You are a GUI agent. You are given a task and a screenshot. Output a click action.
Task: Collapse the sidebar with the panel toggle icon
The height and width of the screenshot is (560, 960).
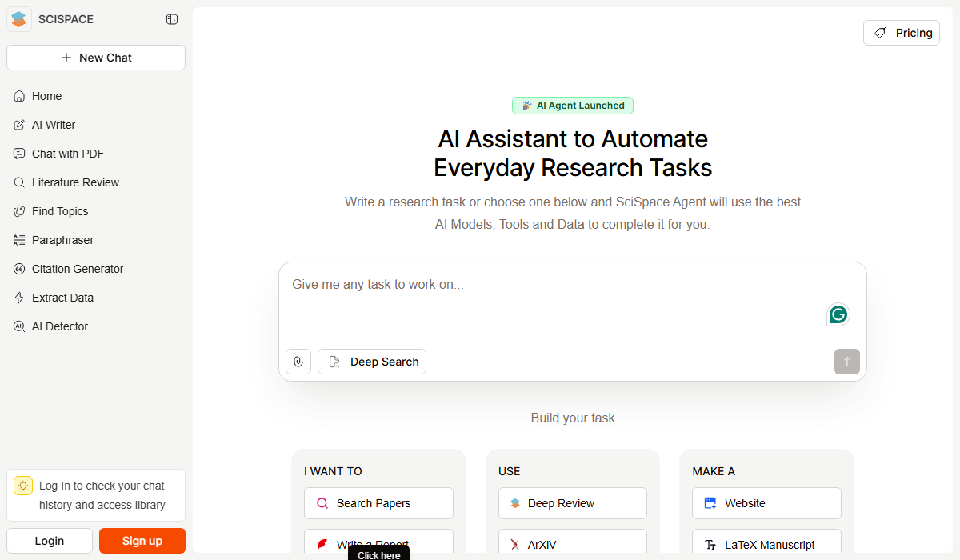point(172,19)
